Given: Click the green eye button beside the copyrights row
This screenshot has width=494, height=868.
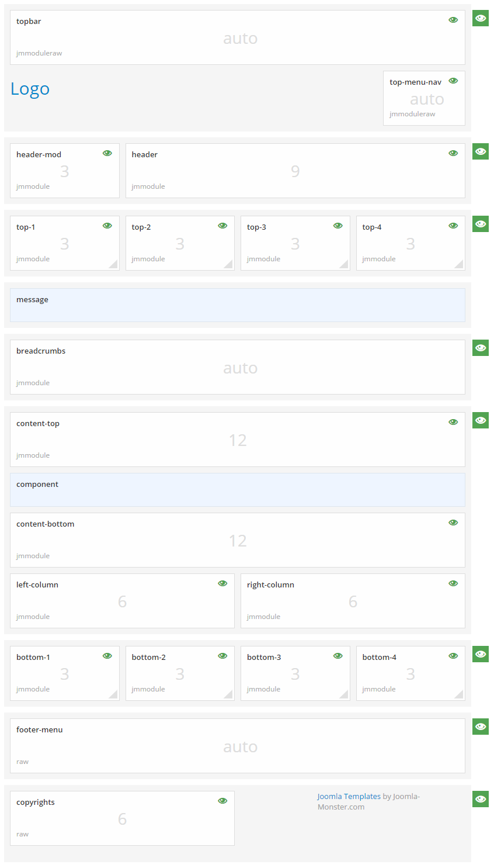Looking at the screenshot, I should tap(480, 800).
